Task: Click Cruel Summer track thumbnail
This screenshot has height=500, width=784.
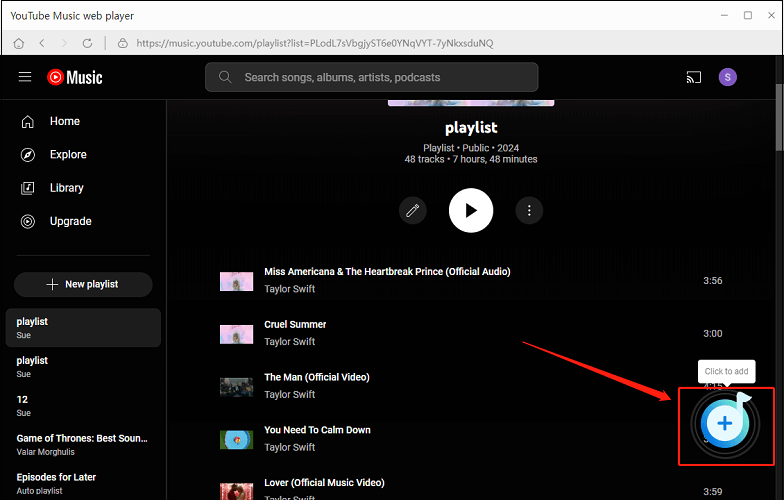Action: pyautogui.click(x=236, y=334)
